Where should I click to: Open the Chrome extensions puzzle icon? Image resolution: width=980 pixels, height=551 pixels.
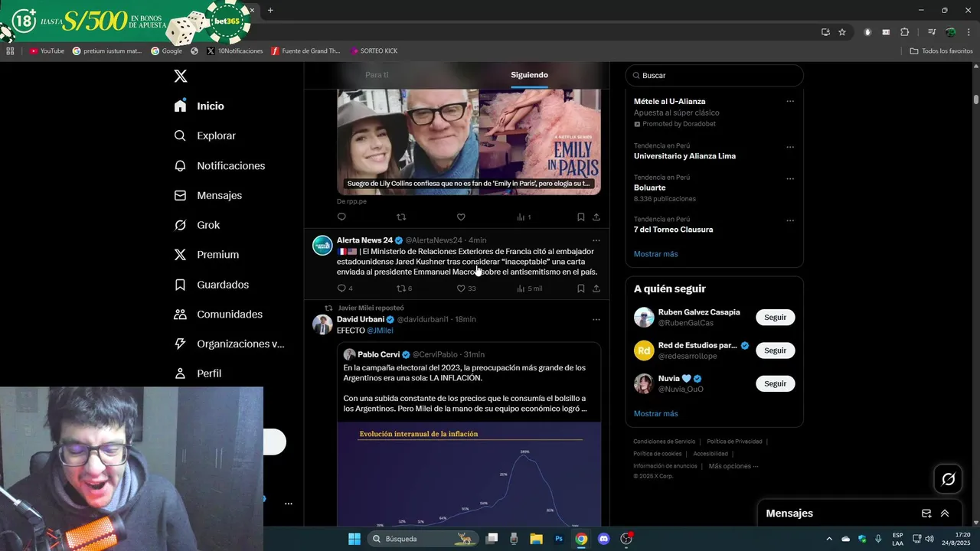point(905,32)
